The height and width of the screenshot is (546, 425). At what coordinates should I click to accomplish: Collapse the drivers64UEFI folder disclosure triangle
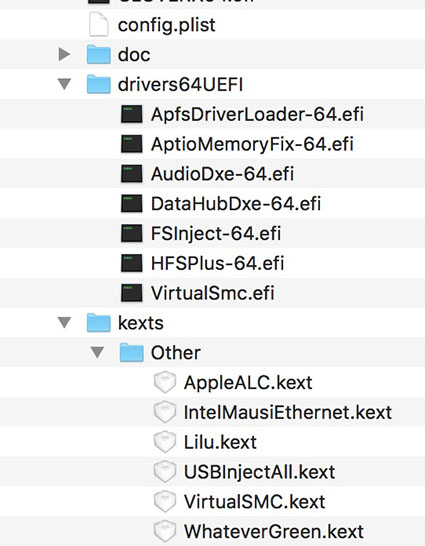click(x=64, y=84)
